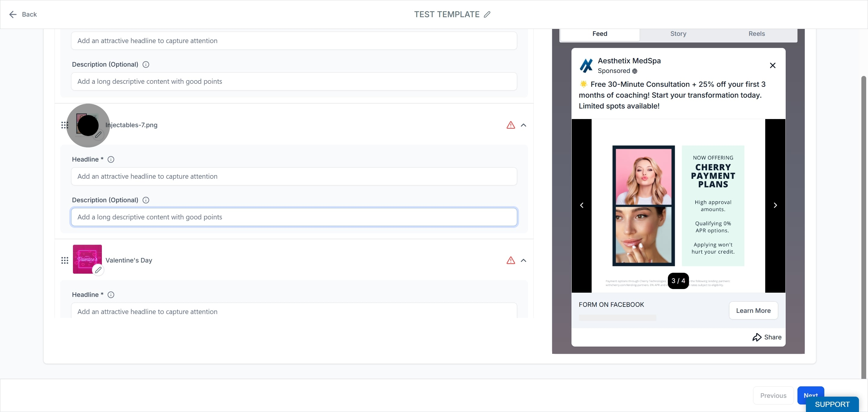Go to previous carousel slide in preview
Viewport: 868px width, 412px height.
[582, 206]
